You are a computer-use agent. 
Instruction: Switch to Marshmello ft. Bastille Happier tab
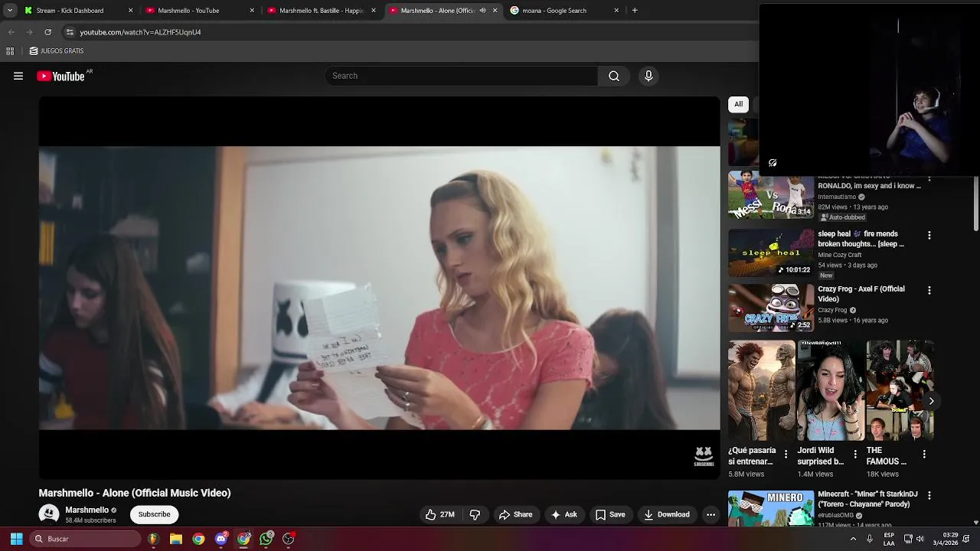pos(322,11)
